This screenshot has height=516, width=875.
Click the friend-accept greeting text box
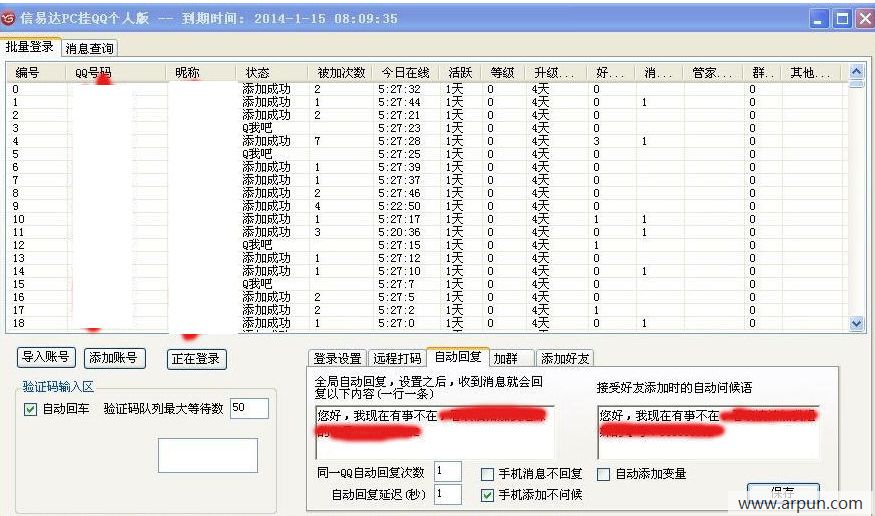708,432
